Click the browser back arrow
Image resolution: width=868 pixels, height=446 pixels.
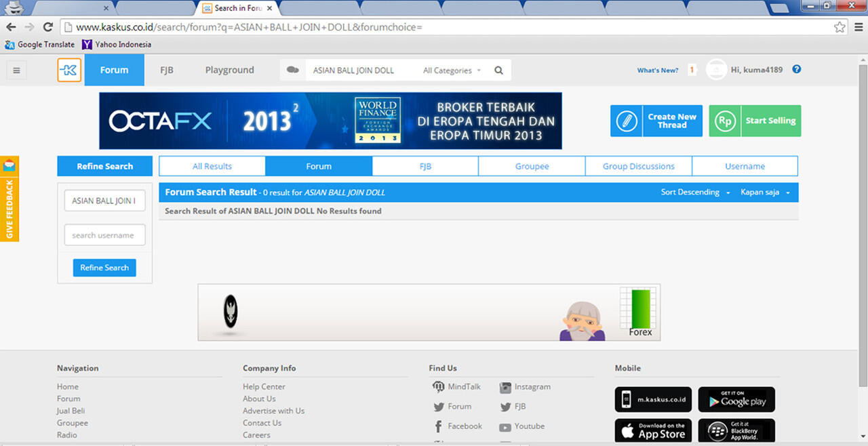point(11,27)
